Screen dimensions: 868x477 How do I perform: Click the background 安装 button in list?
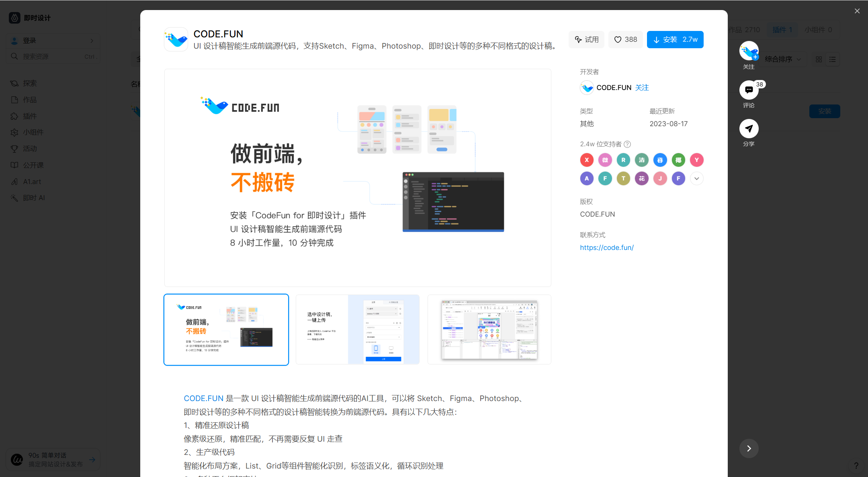click(825, 111)
